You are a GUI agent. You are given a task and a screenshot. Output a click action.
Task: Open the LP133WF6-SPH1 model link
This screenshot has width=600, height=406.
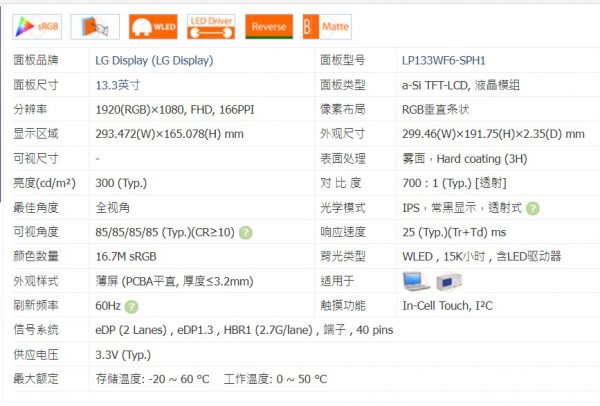pyautogui.click(x=443, y=60)
